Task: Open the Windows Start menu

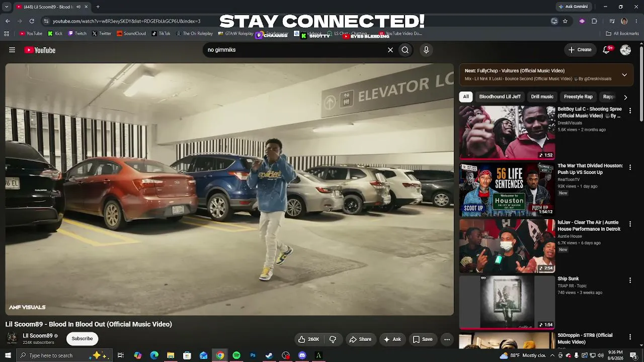Action: 8,355
